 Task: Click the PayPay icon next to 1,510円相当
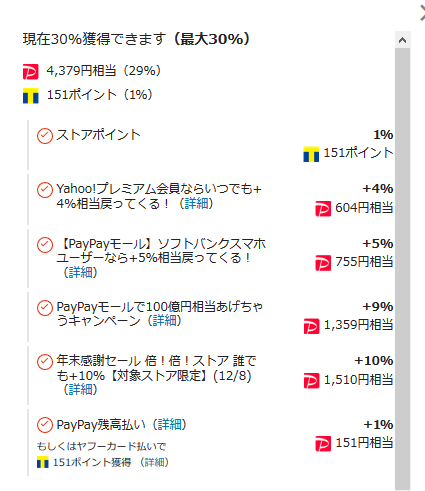tap(311, 381)
